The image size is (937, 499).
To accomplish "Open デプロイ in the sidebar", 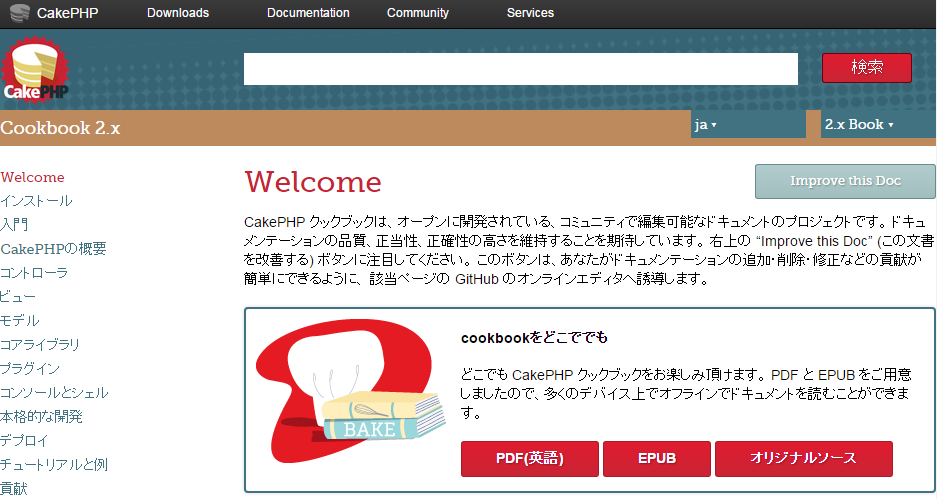I will 24,440.
